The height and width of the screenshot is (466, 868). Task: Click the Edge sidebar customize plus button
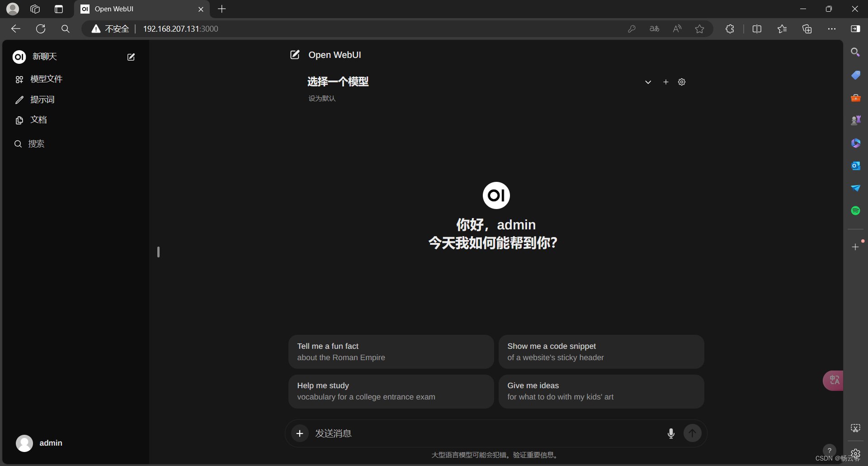click(x=855, y=247)
